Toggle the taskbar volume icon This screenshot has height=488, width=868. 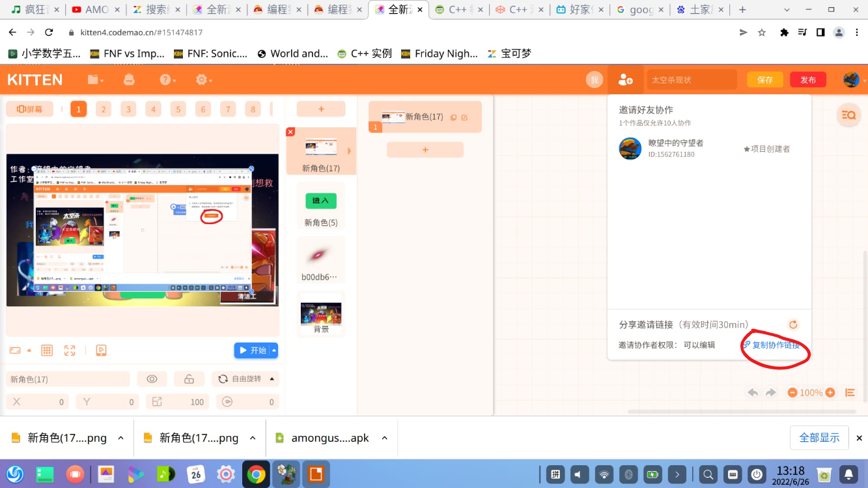tap(580, 474)
